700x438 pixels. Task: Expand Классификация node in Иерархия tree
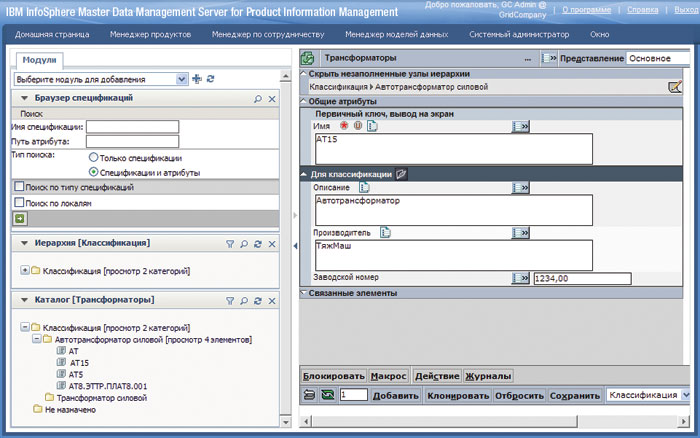click(x=25, y=270)
